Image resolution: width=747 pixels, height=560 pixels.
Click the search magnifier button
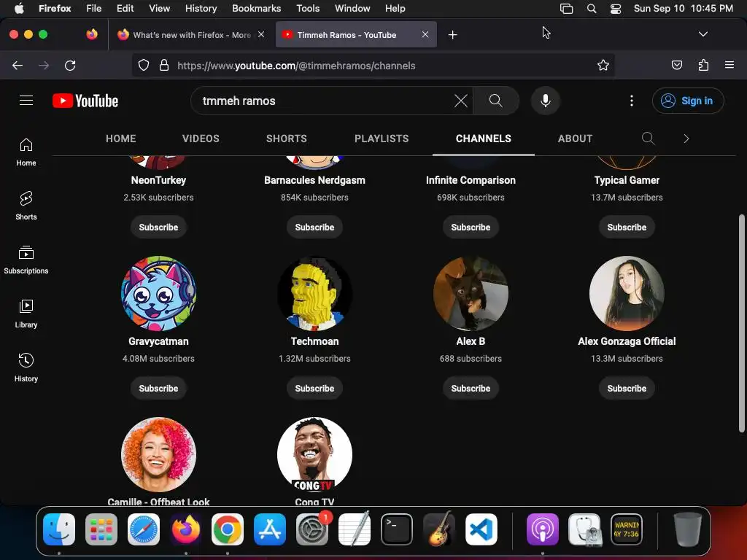tap(495, 101)
